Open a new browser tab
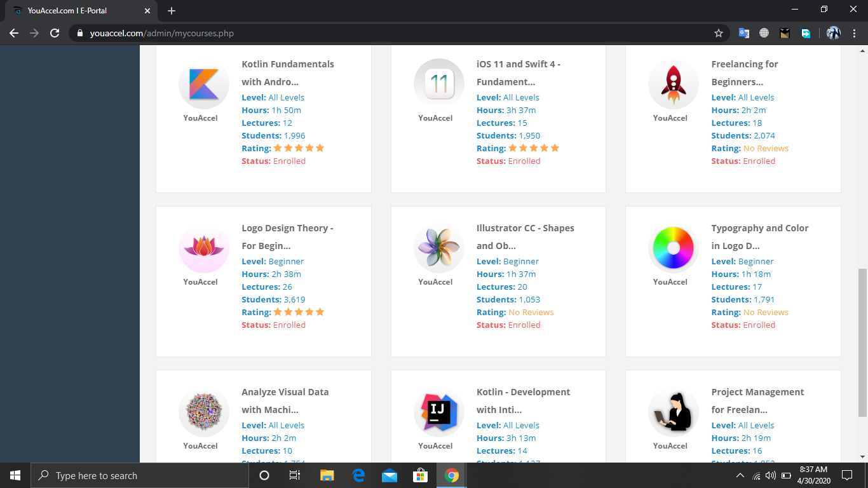This screenshot has height=488, width=868. (172, 11)
